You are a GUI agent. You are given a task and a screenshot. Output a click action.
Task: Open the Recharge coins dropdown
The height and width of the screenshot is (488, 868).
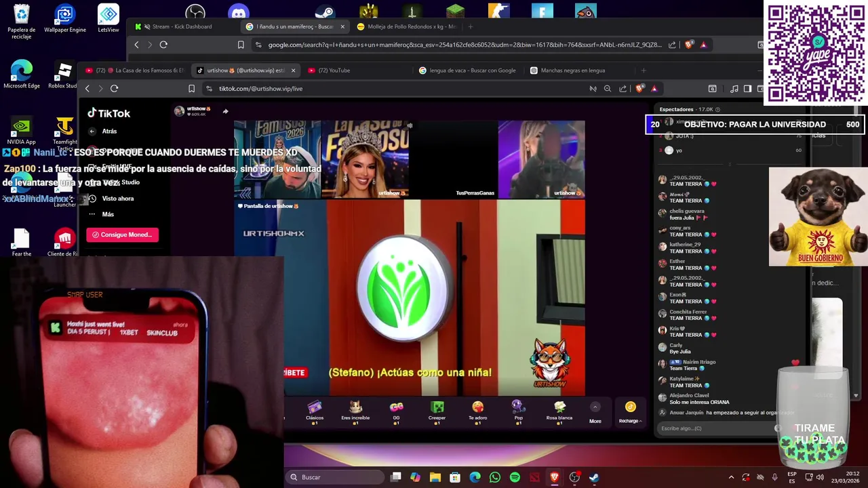630,412
